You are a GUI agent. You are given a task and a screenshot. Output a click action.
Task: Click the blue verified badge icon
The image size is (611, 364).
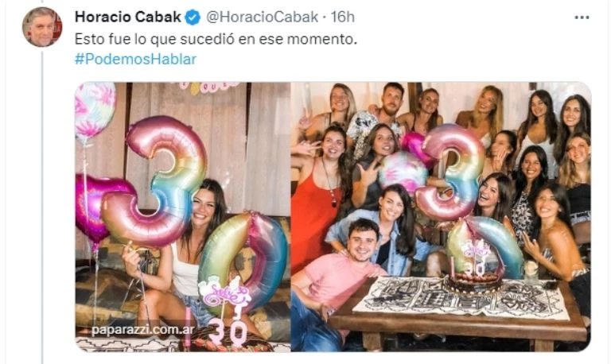[x=193, y=17]
